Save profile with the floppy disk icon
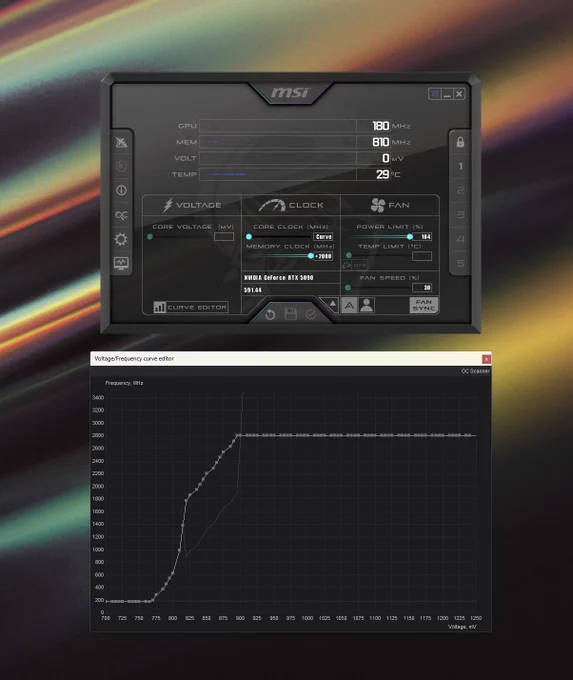 291,314
